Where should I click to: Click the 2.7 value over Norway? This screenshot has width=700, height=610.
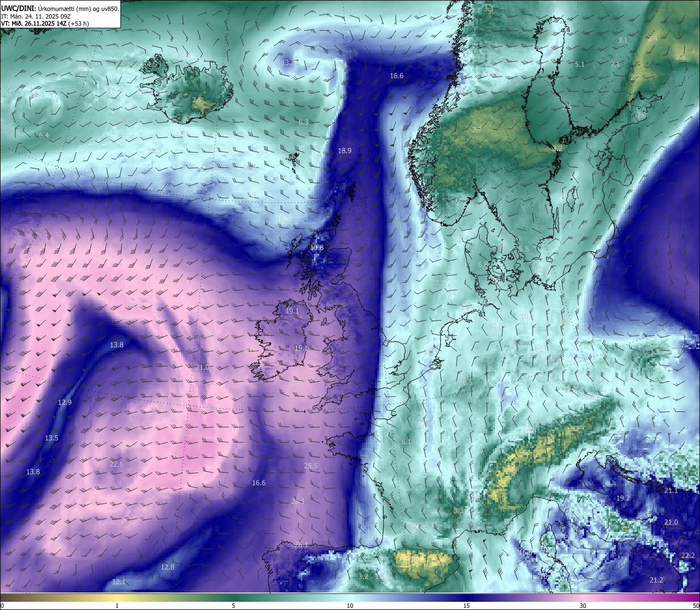[476, 130]
